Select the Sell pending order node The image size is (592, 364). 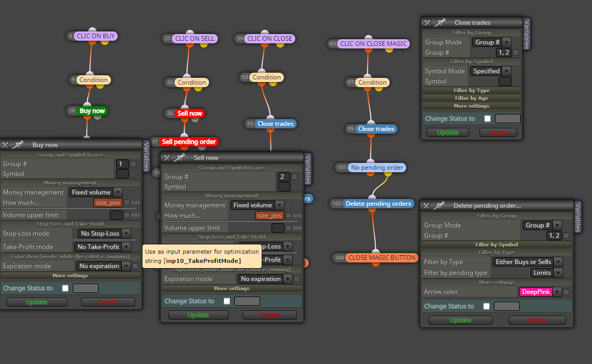coord(189,141)
